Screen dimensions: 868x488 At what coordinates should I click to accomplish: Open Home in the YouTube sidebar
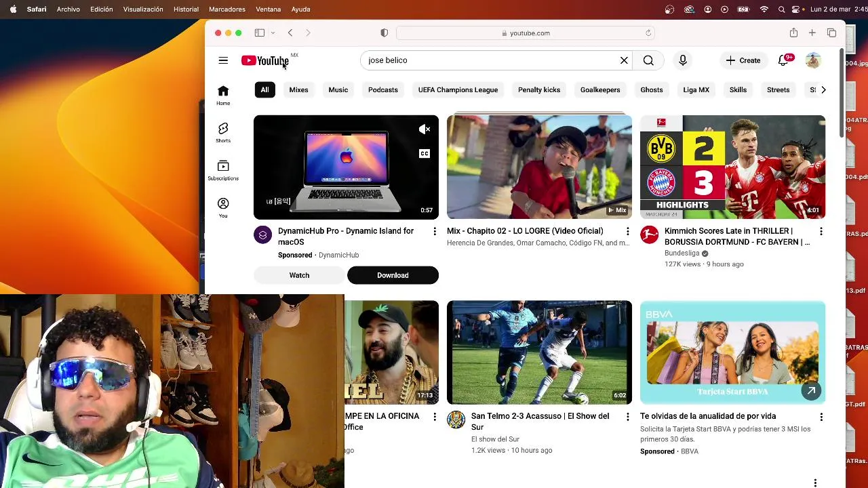pos(223,95)
